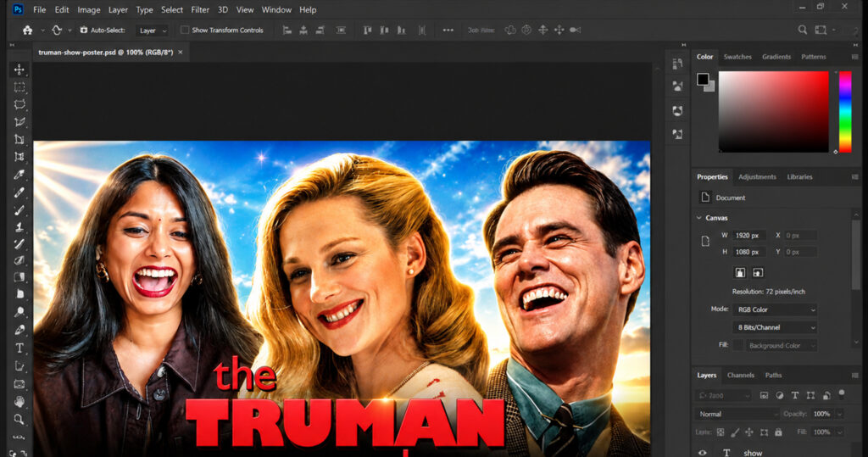Toggle layer filtering switch on Layers panel
Screen dimensions: 868x457
coord(842,394)
